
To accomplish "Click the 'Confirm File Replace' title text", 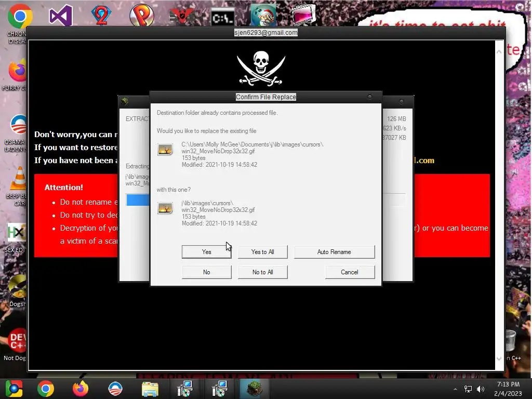I will [266, 97].
